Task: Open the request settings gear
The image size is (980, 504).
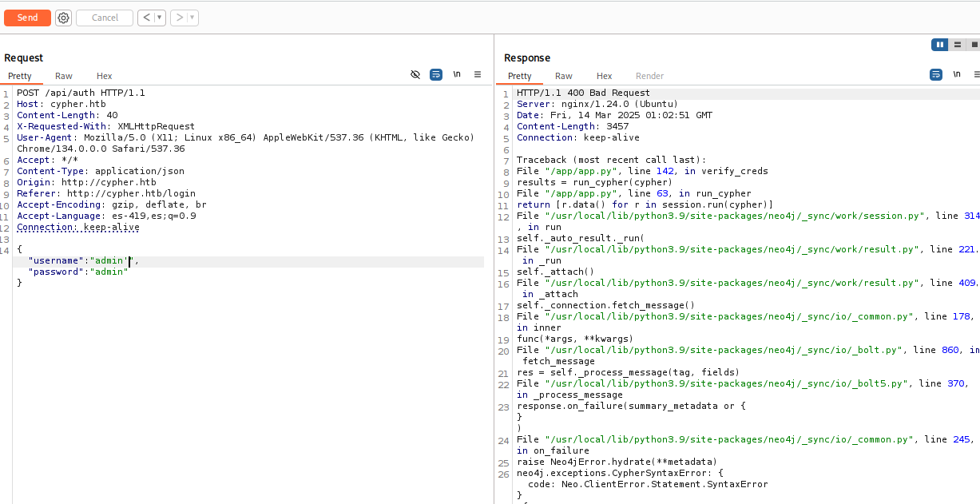Action: 64,18
